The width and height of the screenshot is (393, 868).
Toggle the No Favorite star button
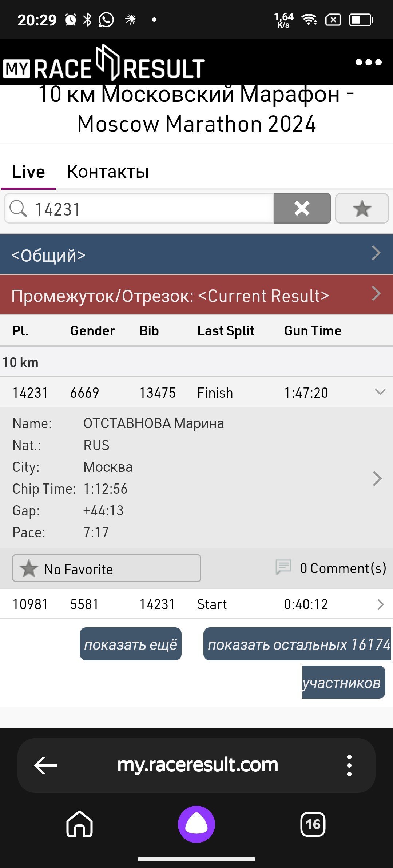point(107,568)
